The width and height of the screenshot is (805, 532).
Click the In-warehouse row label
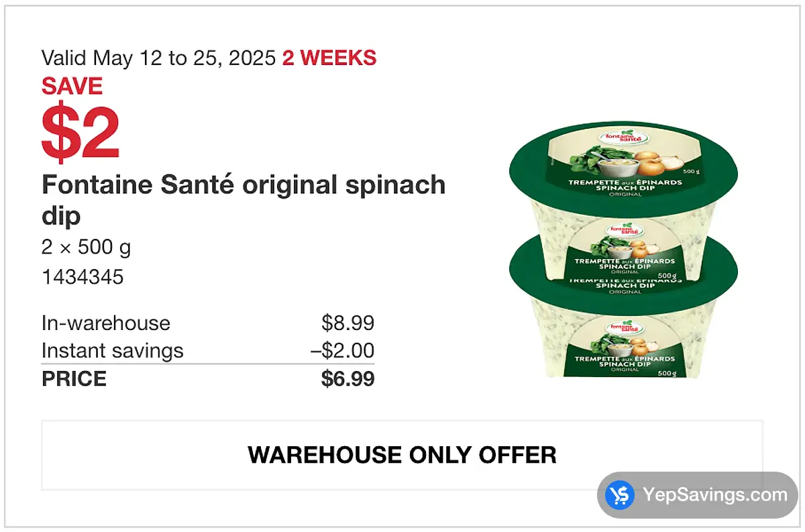click(106, 323)
